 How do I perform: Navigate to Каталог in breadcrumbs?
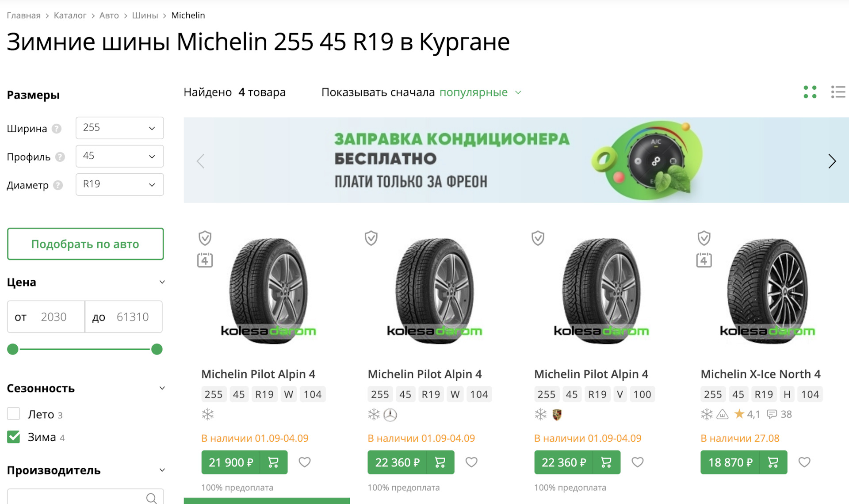(x=70, y=15)
